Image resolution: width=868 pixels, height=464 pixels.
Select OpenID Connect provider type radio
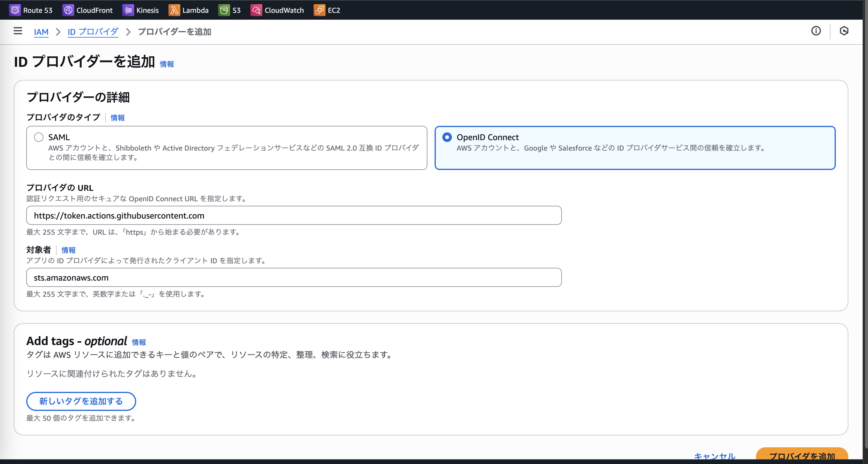(x=447, y=137)
